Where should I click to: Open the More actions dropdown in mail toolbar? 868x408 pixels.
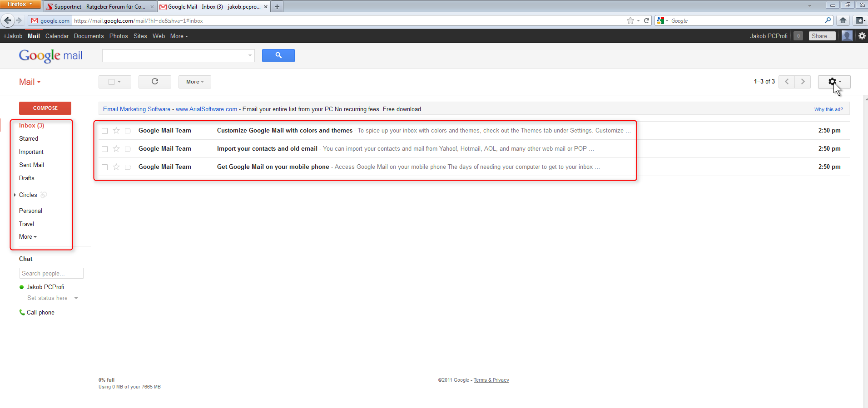tap(195, 82)
